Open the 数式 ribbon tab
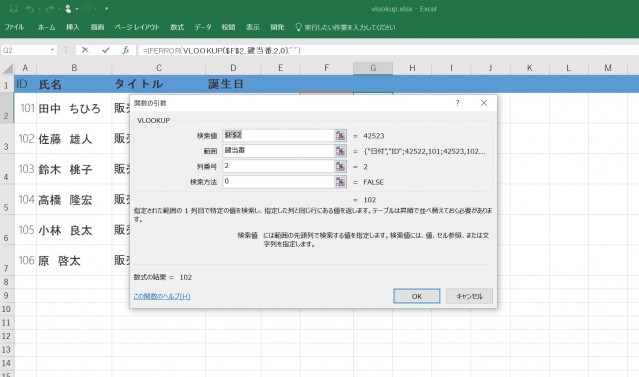This screenshot has width=639, height=377. (177, 27)
